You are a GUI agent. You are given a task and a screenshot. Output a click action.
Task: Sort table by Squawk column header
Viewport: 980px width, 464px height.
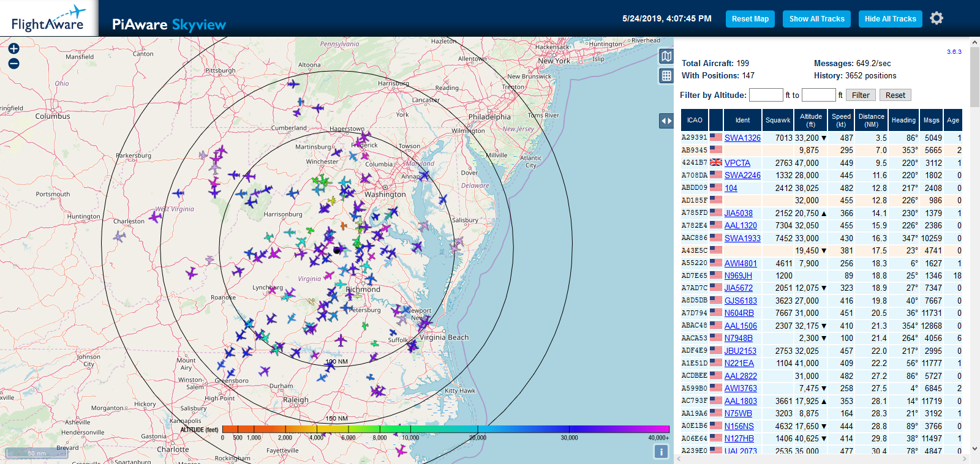point(778,120)
